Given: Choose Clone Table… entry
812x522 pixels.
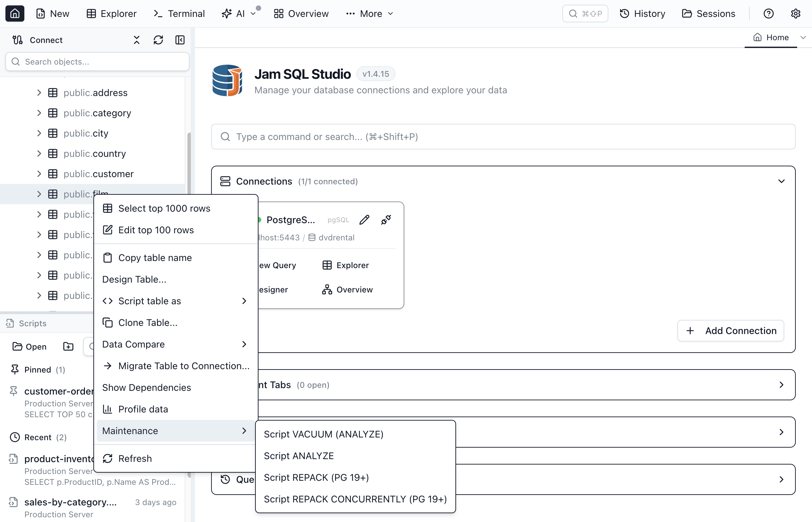Looking at the screenshot, I should tap(176, 323).
